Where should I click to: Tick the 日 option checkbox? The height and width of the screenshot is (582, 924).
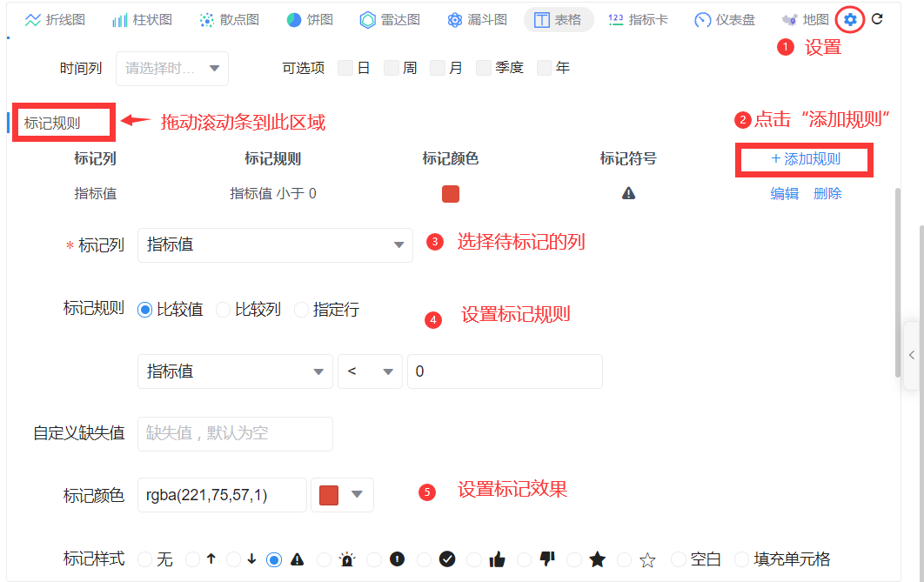tap(345, 68)
